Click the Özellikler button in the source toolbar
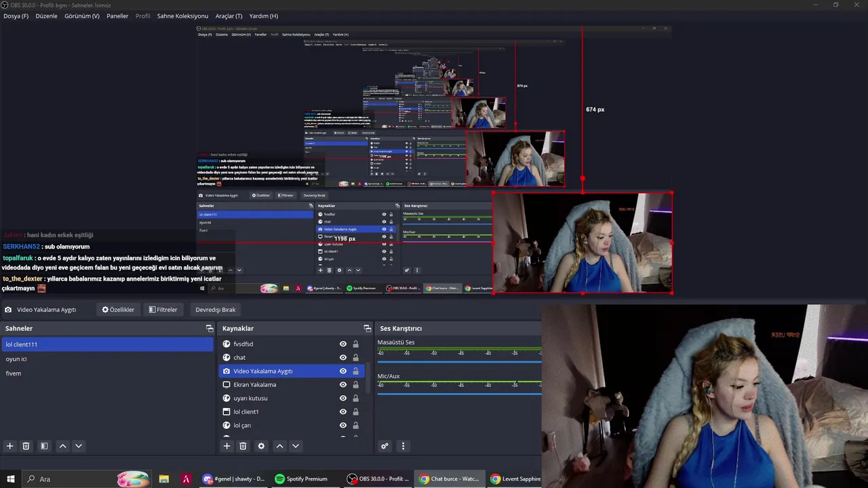Screen dimensions: 868x488 point(118,310)
